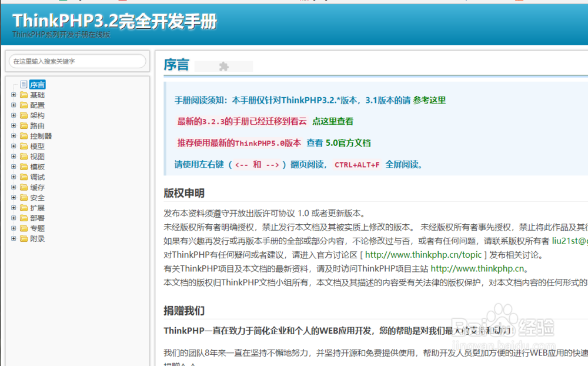The image size is (588, 366).
Task: Open the 基础 chapter label
Action: point(37,95)
